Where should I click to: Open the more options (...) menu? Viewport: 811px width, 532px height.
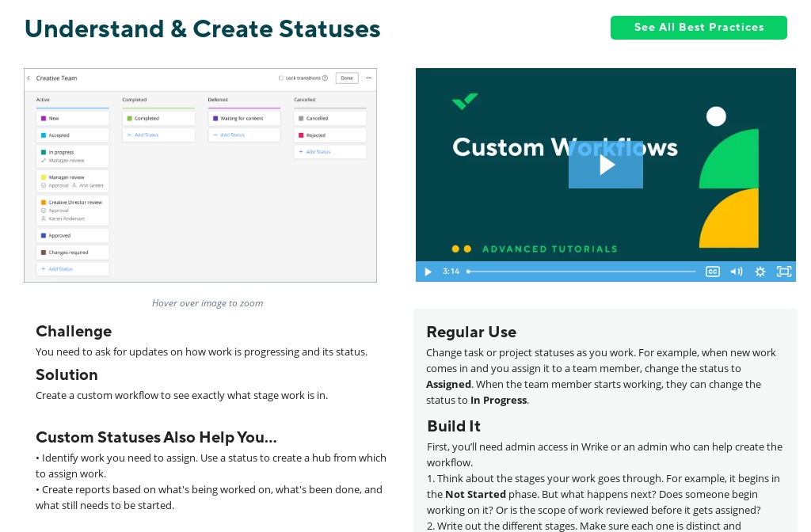coord(367,78)
